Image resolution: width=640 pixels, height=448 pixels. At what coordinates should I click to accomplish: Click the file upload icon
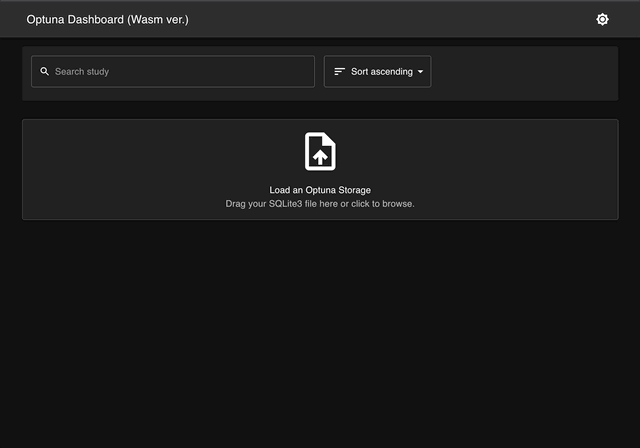point(320,151)
